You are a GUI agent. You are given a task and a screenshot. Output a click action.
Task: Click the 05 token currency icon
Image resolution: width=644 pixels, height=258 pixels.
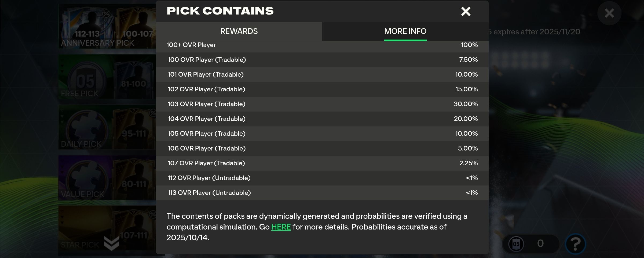coord(516,244)
